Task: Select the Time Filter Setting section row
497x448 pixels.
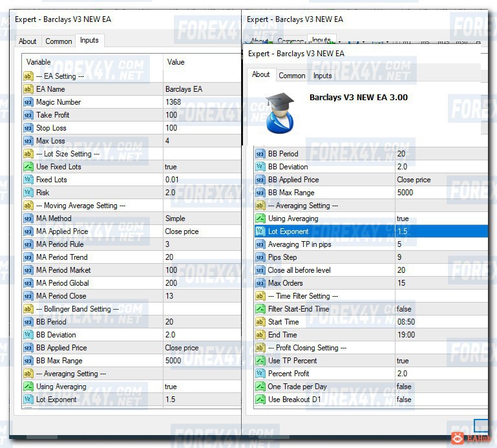Action: coord(371,296)
